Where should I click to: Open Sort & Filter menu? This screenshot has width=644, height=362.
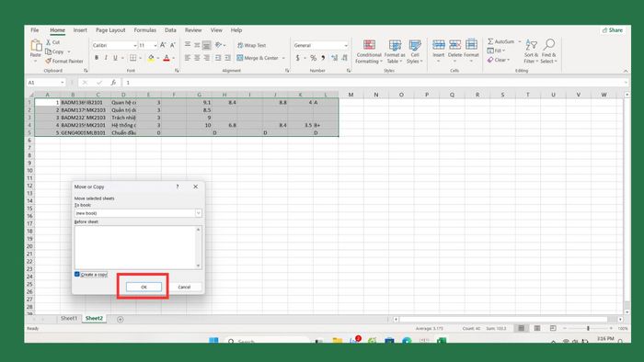(x=531, y=51)
